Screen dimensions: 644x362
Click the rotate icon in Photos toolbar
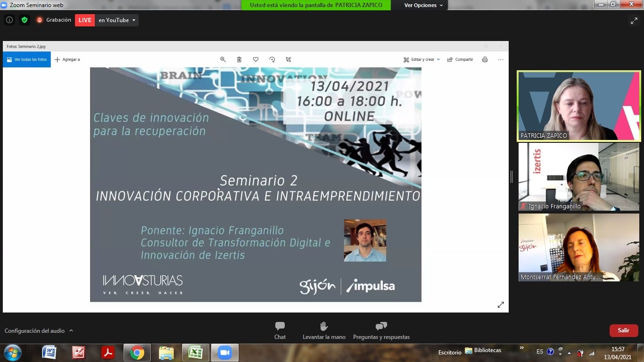point(272,59)
